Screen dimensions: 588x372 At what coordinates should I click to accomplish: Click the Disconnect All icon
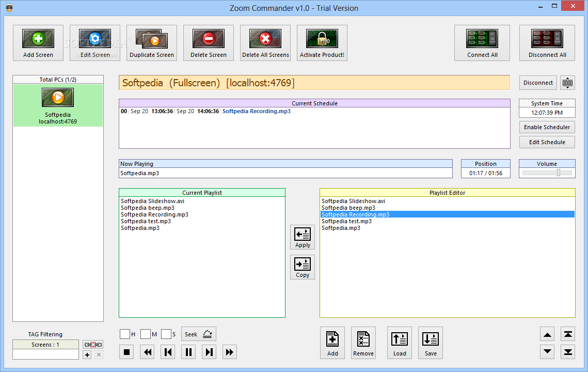[x=547, y=43]
